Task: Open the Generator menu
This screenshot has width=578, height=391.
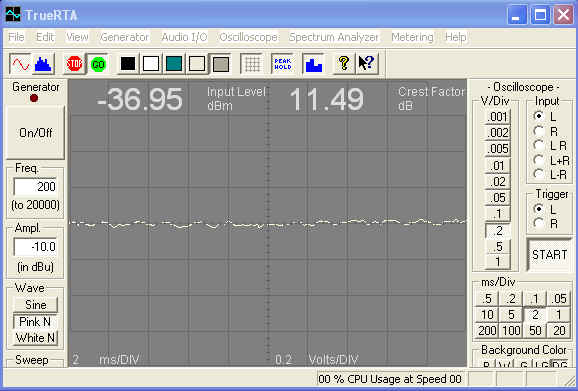Action: [125, 37]
